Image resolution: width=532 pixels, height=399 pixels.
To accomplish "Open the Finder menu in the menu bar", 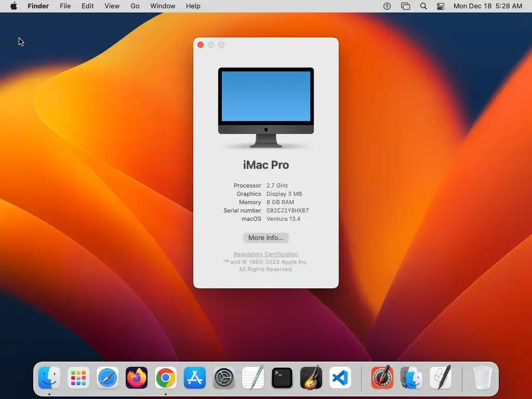I will point(38,6).
